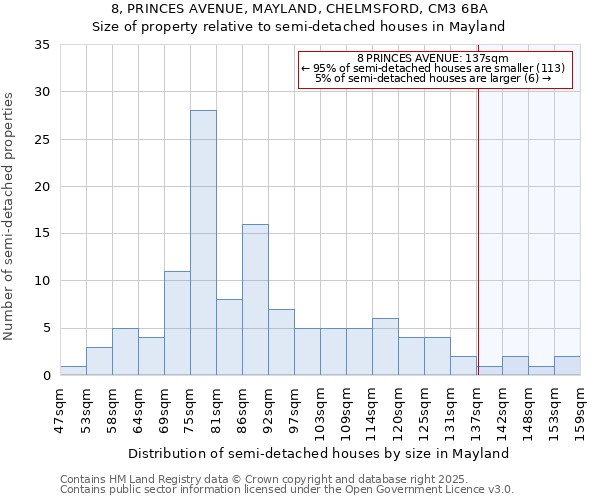
Task: Click the x-axis tick label '53sqm'
Action: pos(85,411)
